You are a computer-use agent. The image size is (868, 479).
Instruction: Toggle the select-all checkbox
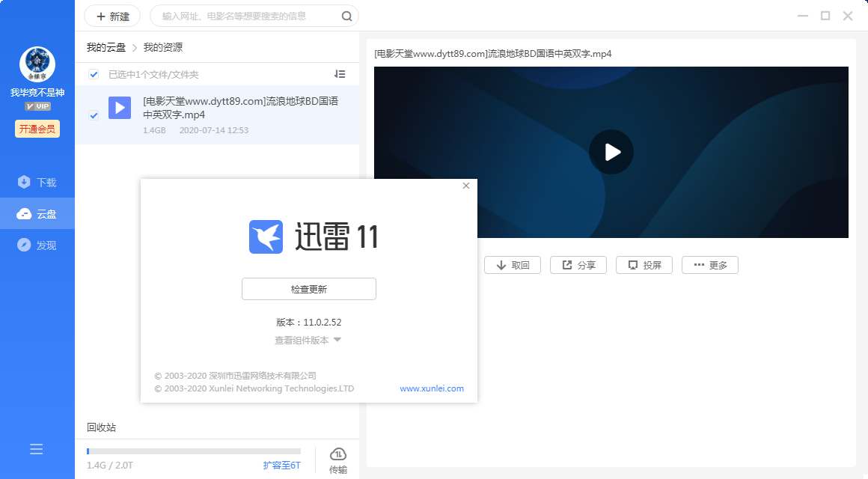[x=94, y=74]
